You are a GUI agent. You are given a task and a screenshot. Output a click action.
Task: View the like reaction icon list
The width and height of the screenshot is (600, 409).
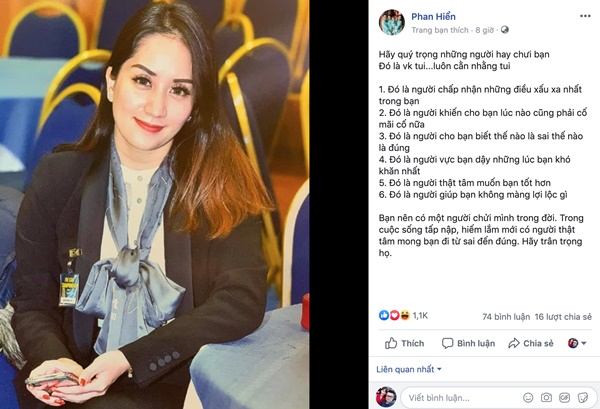coord(384,315)
